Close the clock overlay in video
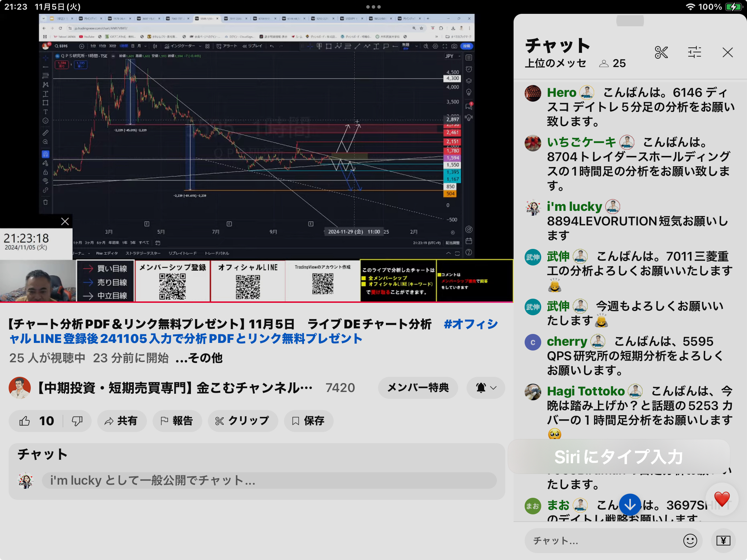Viewport: 747px width, 560px height. [x=65, y=221]
